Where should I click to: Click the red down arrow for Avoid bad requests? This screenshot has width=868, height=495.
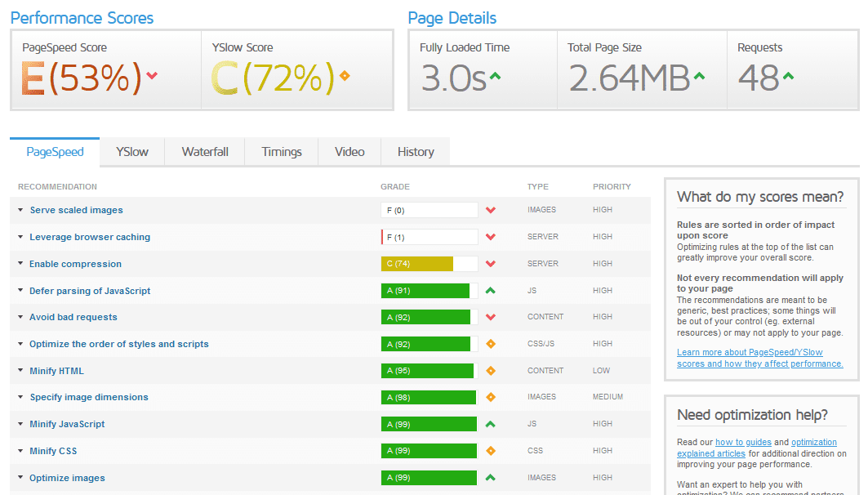[x=490, y=316]
